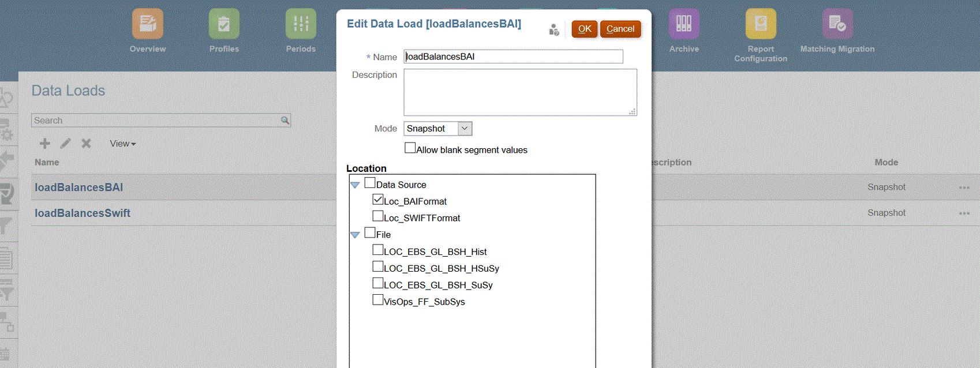Open the Report Configuration icon

[x=761, y=24]
